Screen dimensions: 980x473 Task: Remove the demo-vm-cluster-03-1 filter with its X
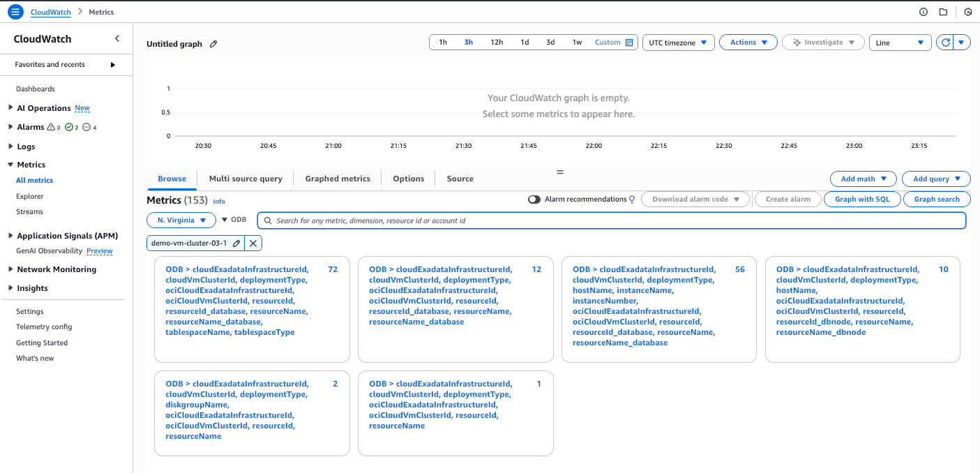[253, 243]
